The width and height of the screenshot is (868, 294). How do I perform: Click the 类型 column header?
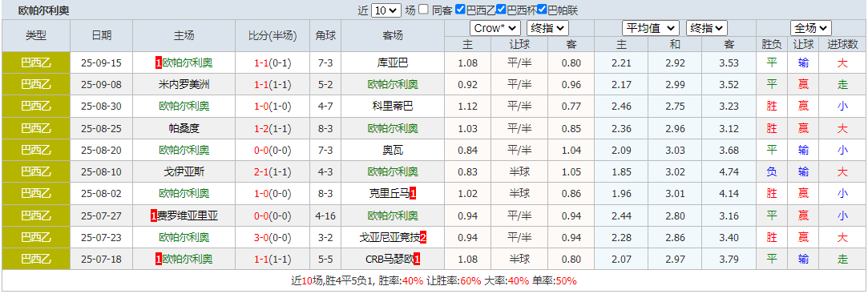tap(36, 35)
